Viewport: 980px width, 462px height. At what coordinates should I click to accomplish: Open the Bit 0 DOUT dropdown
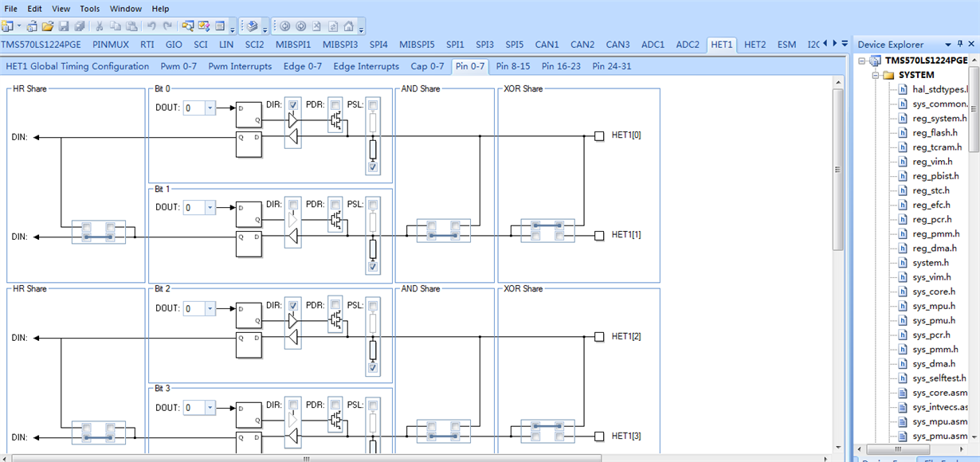(x=210, y=108)
